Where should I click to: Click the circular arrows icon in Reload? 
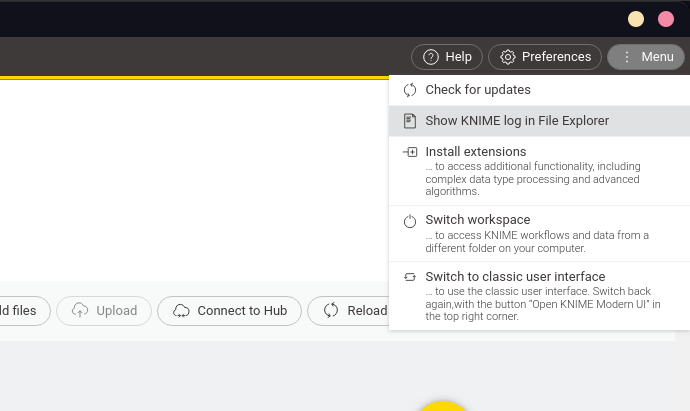331,311
